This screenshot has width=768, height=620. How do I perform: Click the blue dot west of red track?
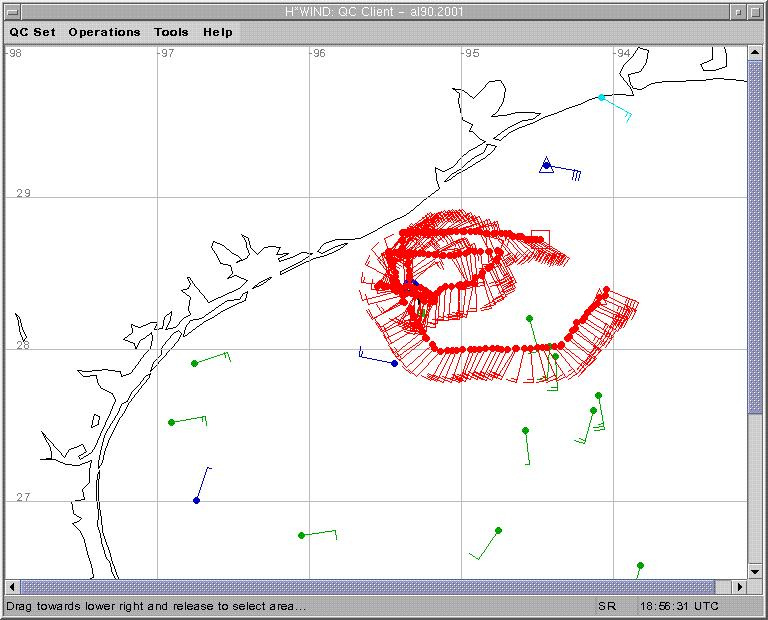pos(395,363)
